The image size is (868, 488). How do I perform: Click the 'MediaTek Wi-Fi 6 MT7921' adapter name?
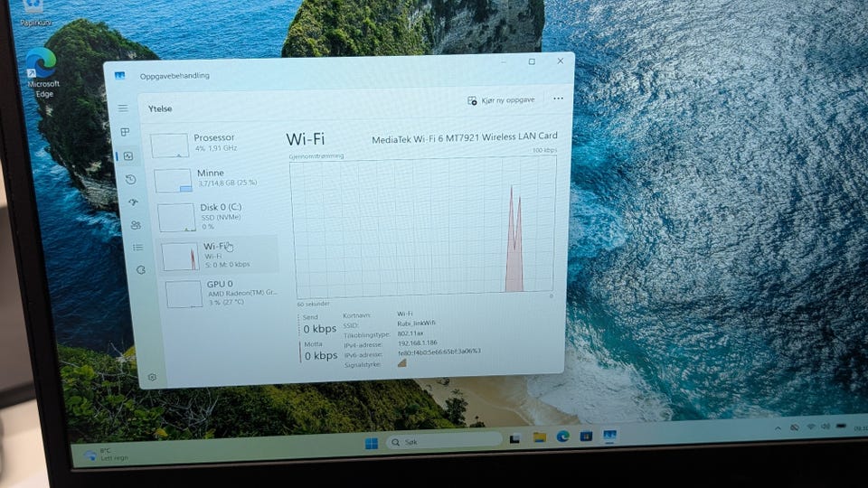click(465, 137)
